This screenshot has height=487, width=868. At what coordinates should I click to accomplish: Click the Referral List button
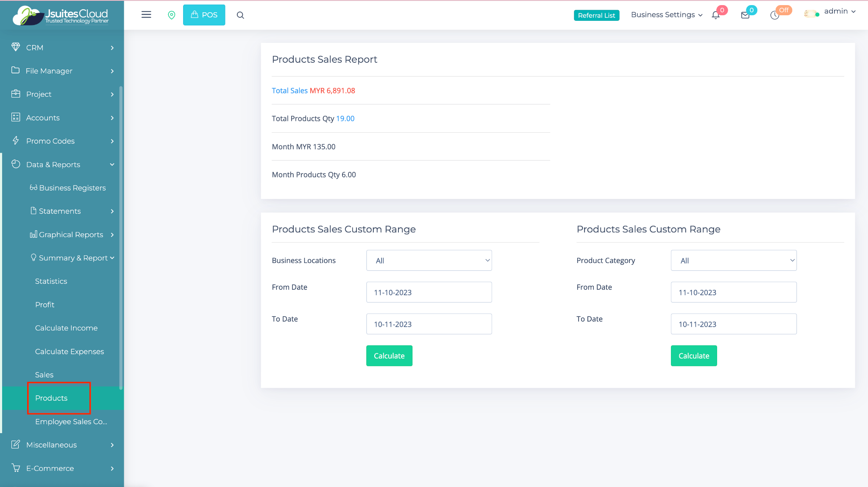coord(596,15)
